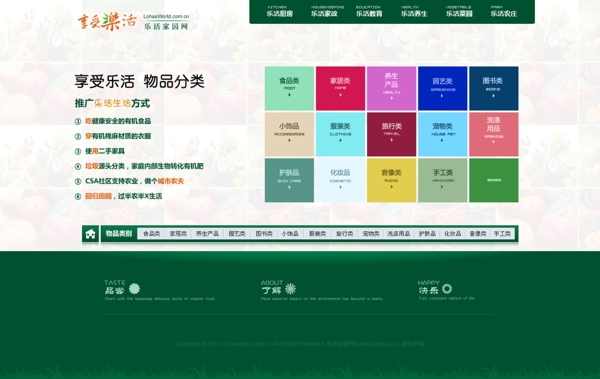Go to 图书类 in the category bar
Screen dimensions: 600x379
(x=264, y=234)
